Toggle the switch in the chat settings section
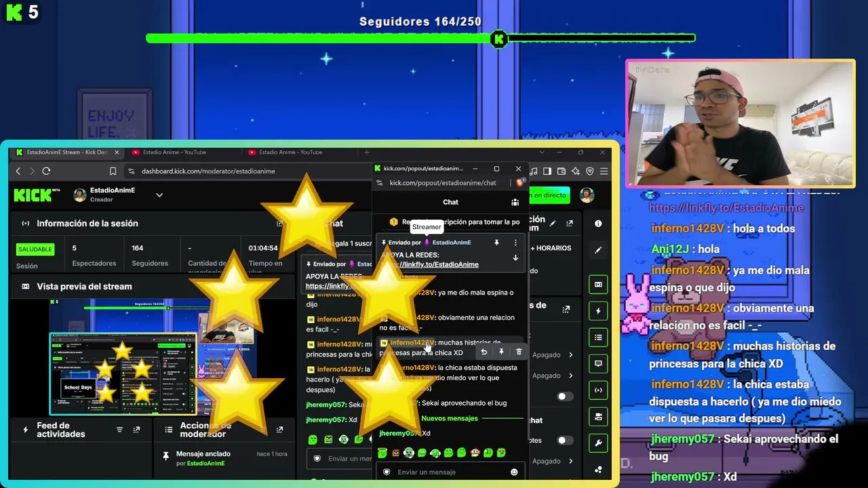 click(564, 441)
